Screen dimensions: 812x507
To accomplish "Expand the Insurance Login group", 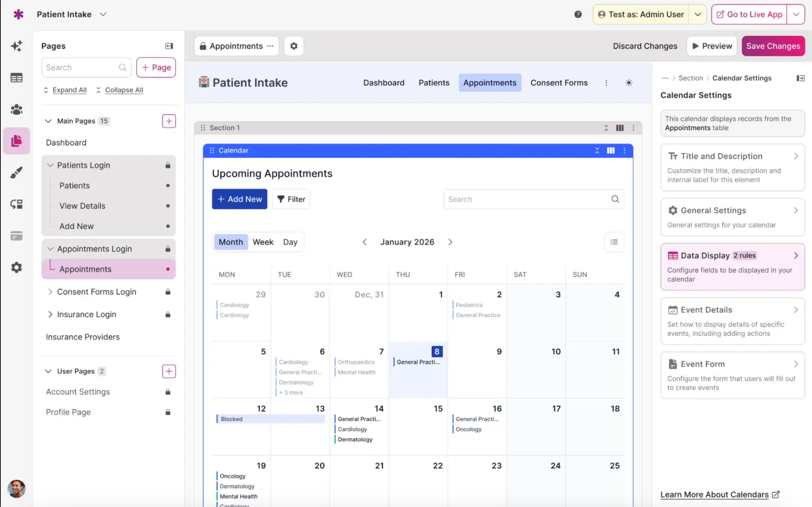I will [x=50, y=314].
